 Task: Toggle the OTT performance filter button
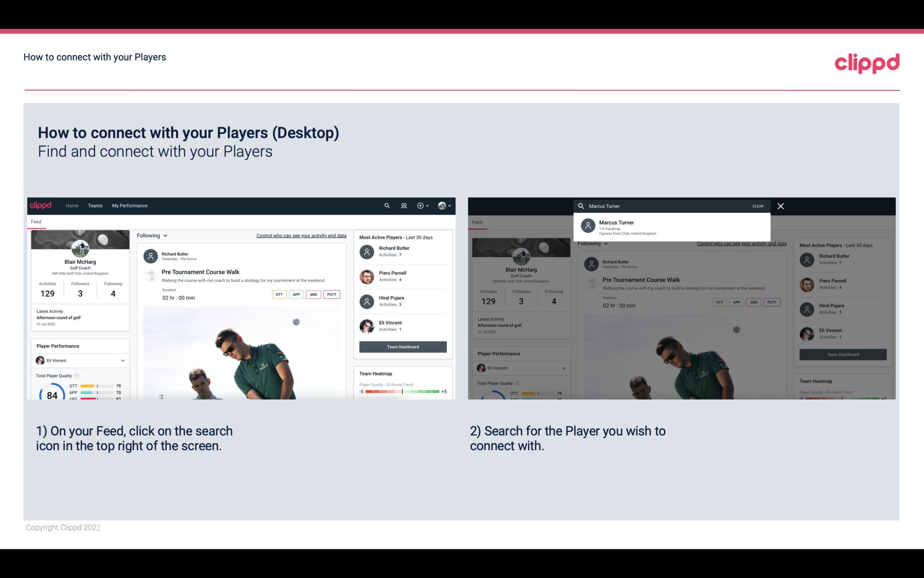coord(279,294)
